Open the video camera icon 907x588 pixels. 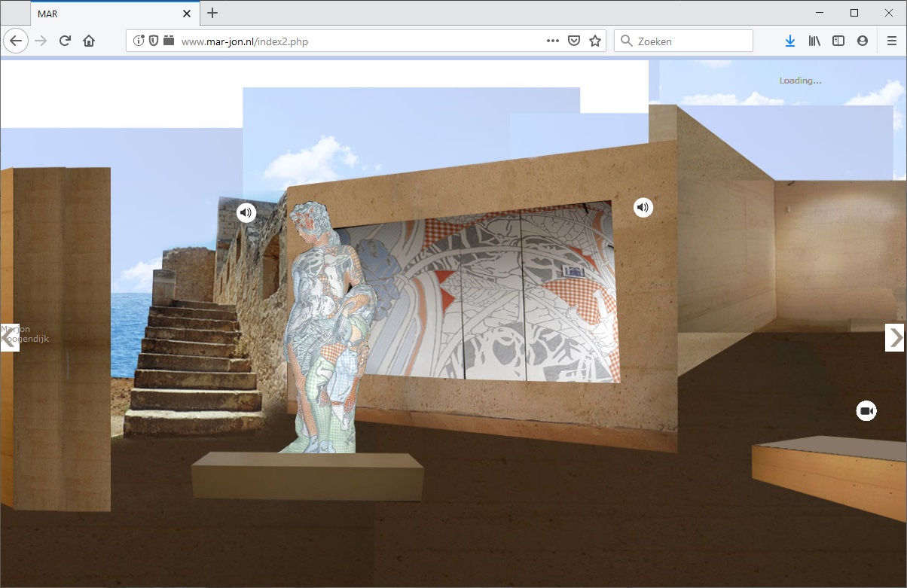tap(866, 411)
